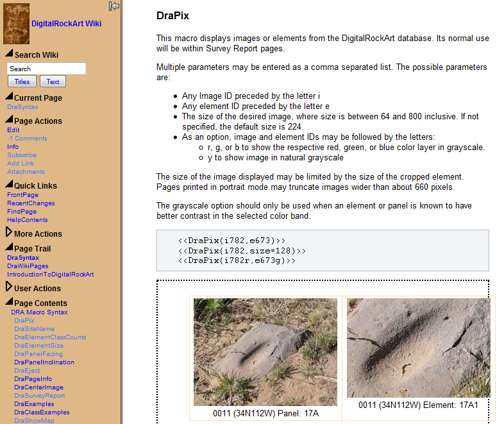This screenshot has height=424, width=504.
Task: Expand the User Actions section
Action: pos(9,287)
